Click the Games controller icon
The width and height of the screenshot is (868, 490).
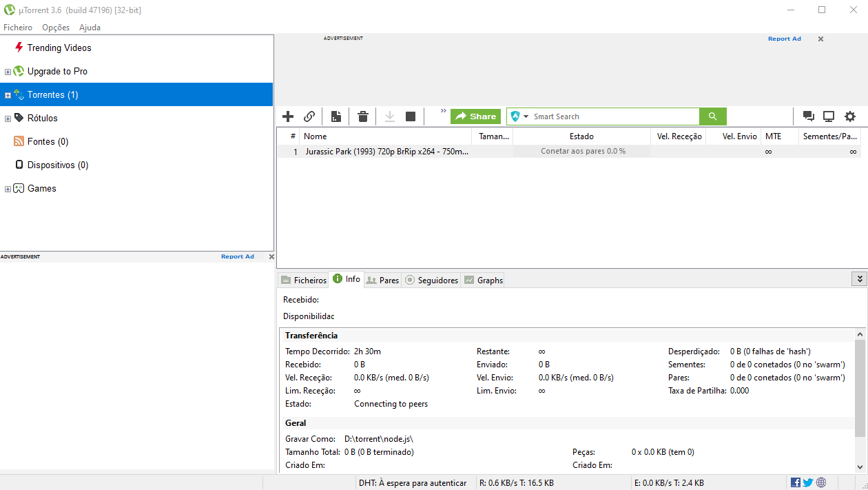(19, 188)
